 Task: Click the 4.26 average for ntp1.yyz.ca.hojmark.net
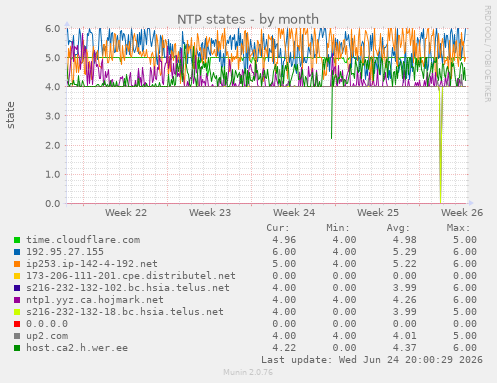[x=404, y=300]
